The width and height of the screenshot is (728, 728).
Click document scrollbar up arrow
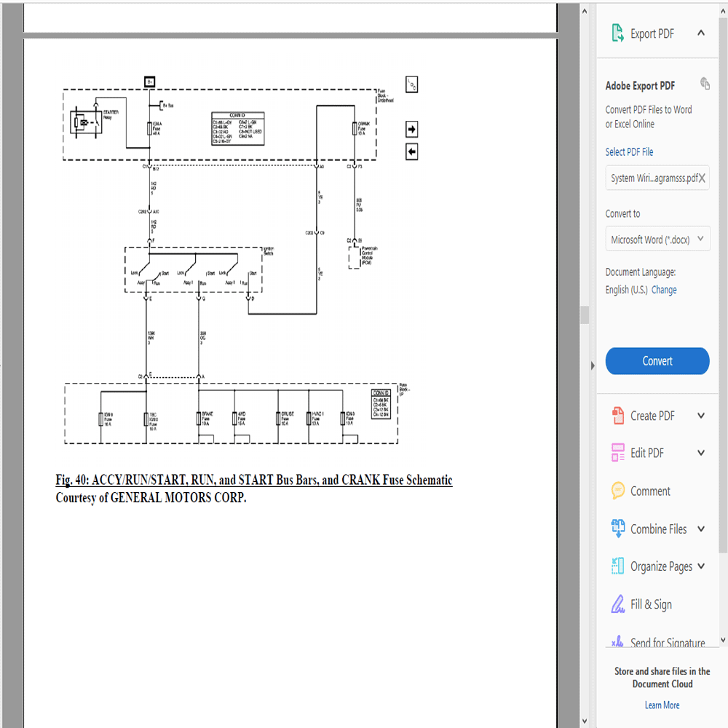[x=585, y=11]
